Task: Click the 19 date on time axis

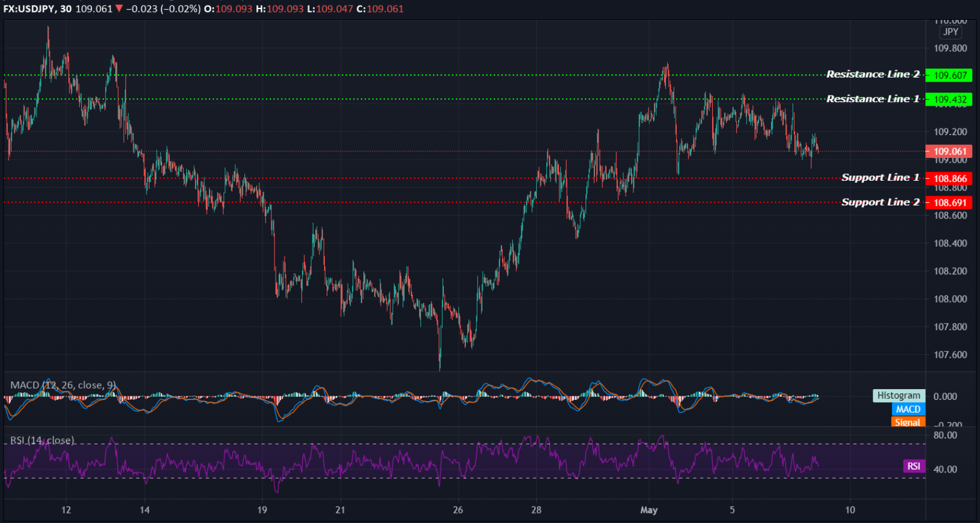Action: [262, 510]
